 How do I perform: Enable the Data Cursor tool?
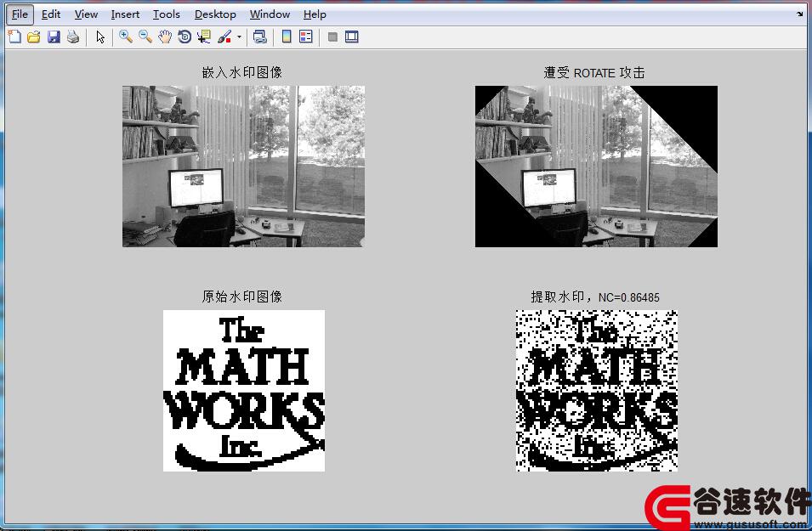tap(204, 37)
